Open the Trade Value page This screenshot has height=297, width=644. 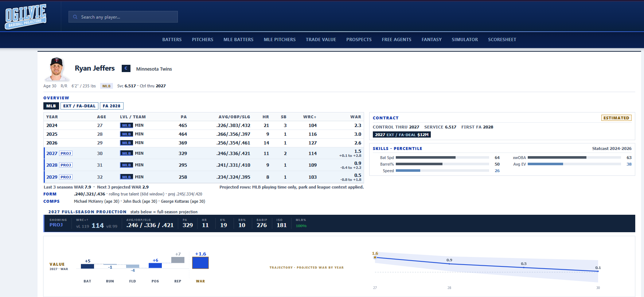tap(321, 40)
